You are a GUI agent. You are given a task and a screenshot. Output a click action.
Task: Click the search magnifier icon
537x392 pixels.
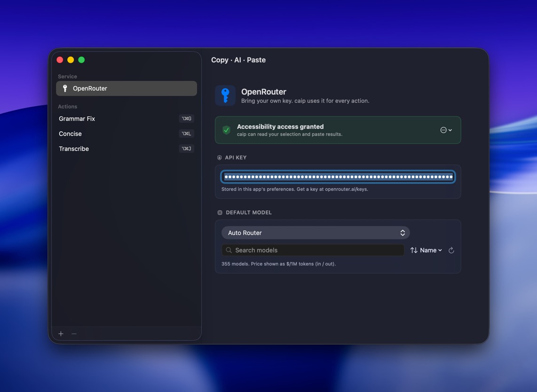[229, 250]
